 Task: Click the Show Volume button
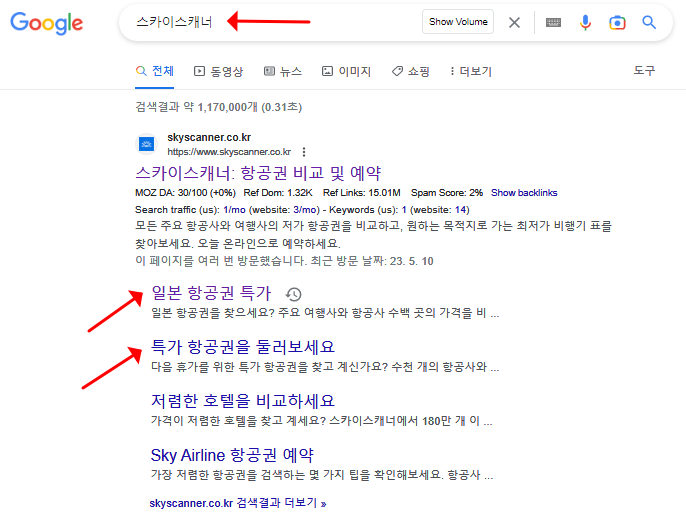[458, 21]
